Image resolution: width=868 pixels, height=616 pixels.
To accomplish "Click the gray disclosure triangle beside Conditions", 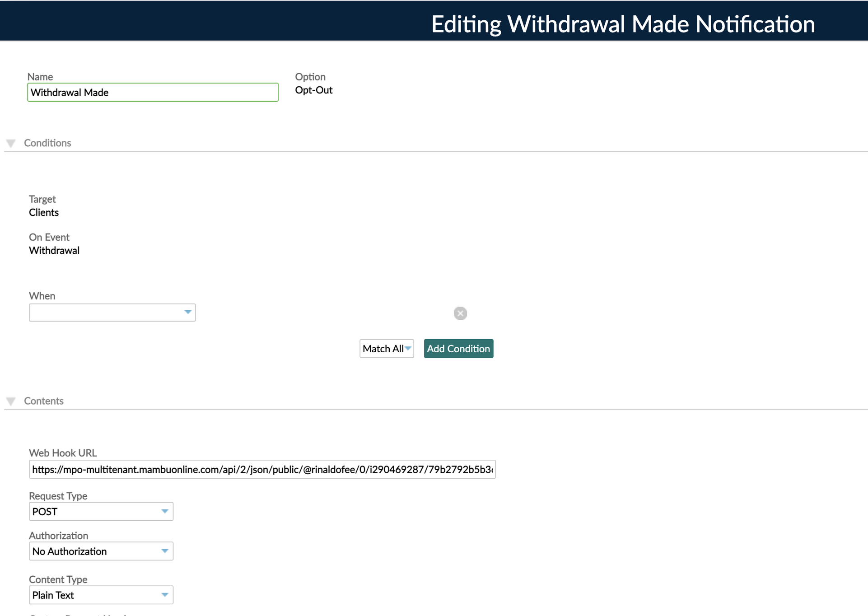I will [x=11, y=143].
